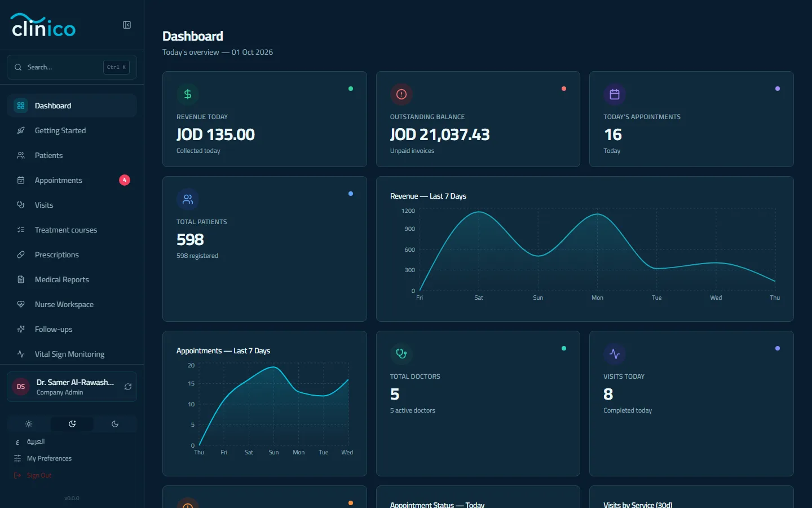Open the Patients section

tap(72, 155)
